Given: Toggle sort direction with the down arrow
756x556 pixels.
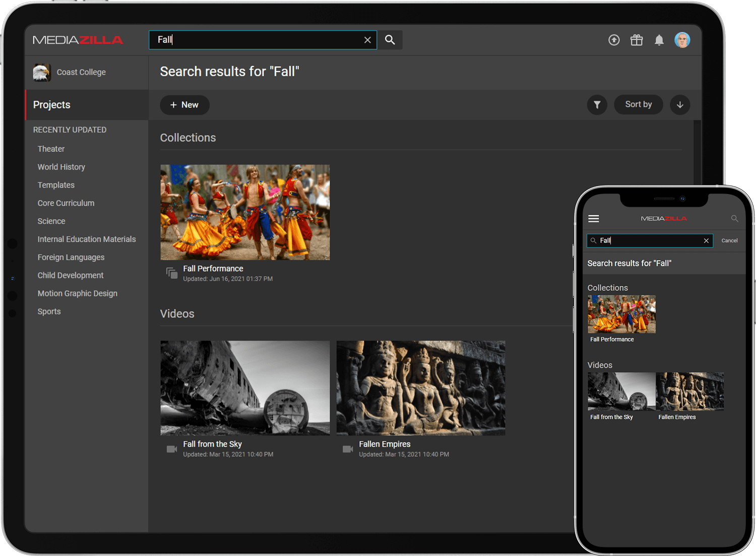Looking at the screenshot, I should tap(680, 105).
